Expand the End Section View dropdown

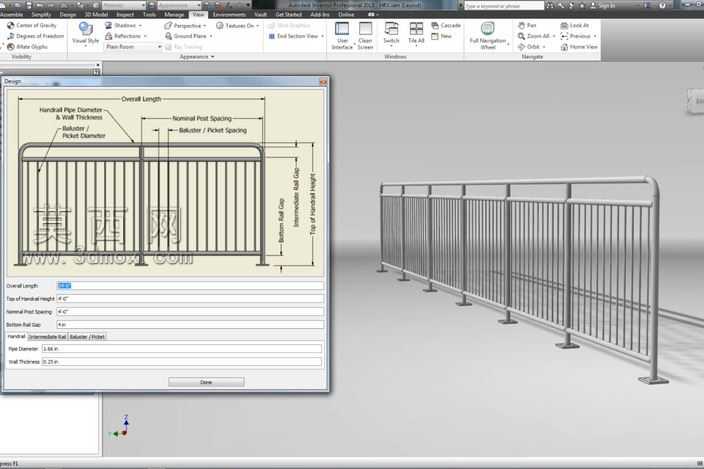(x=322, y=36)
